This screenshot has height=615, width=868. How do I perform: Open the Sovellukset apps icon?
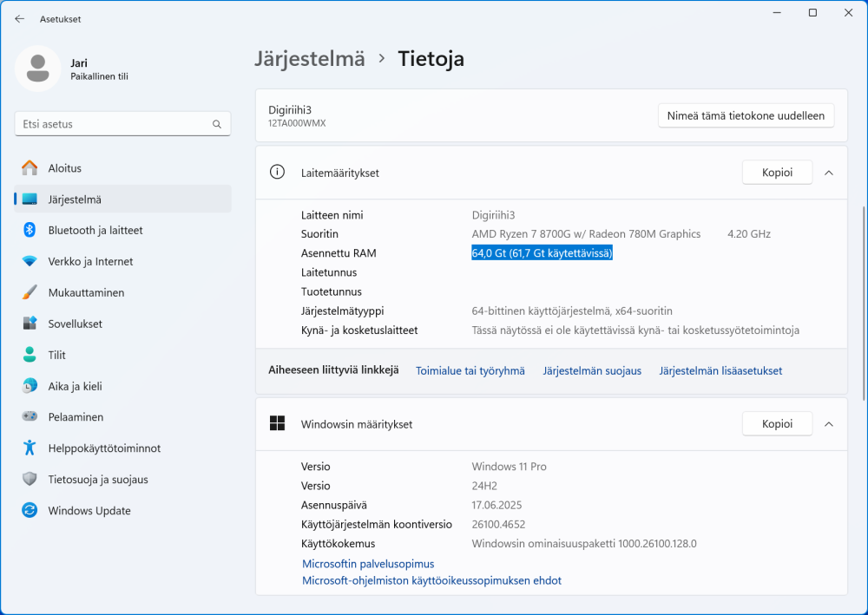[x=30, y=324]
